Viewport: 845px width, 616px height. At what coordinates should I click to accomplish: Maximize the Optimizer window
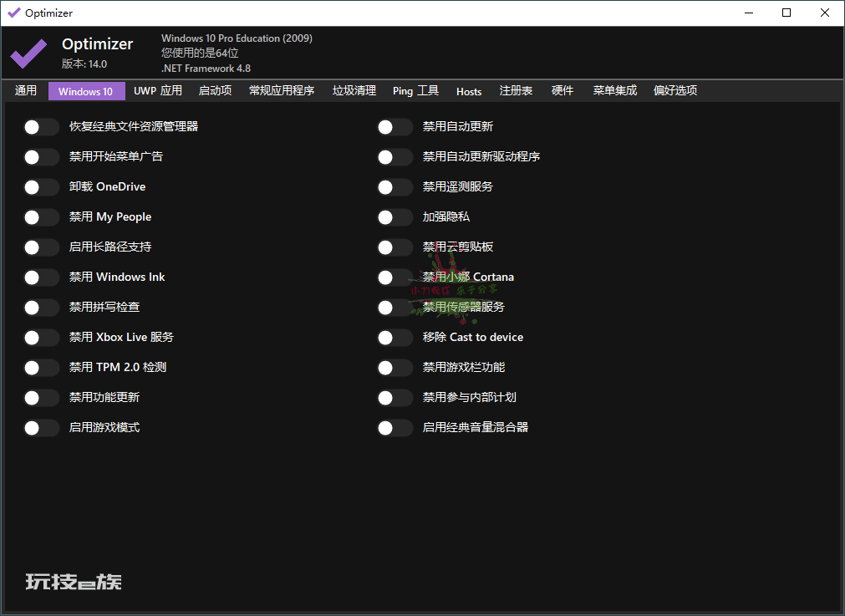point(786,13)
